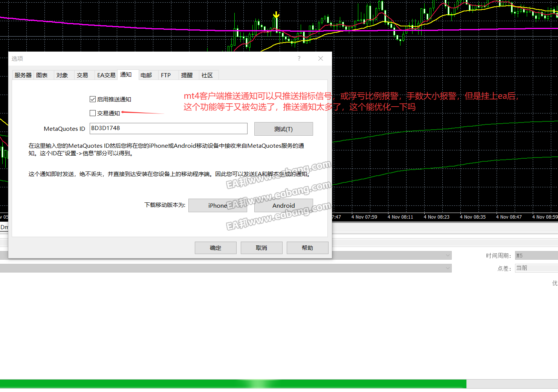Image resolution: width=558 pixels, height=392 pixels.
Task: Open the upper combo box dropdown arrow
Action: 448,255
